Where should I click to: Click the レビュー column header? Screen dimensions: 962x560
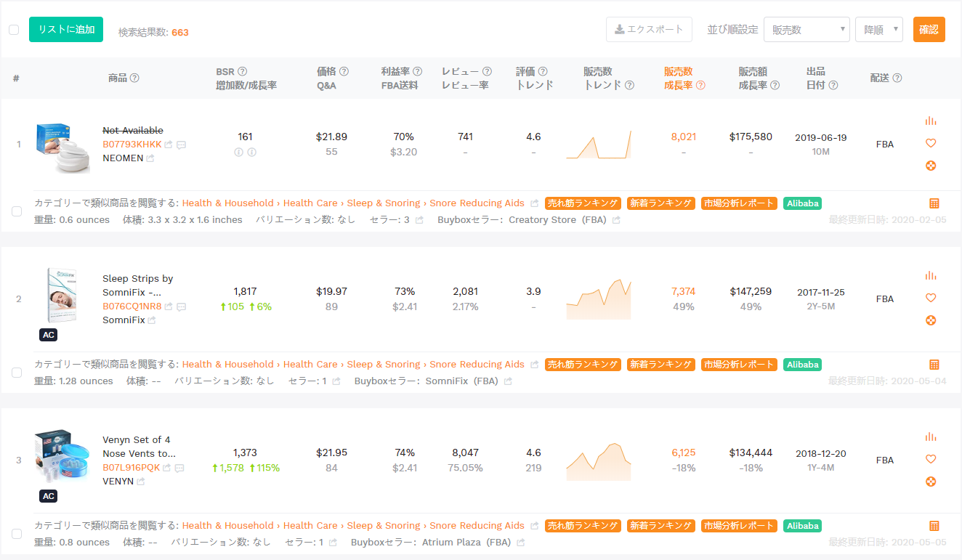[x=460, y=71]
